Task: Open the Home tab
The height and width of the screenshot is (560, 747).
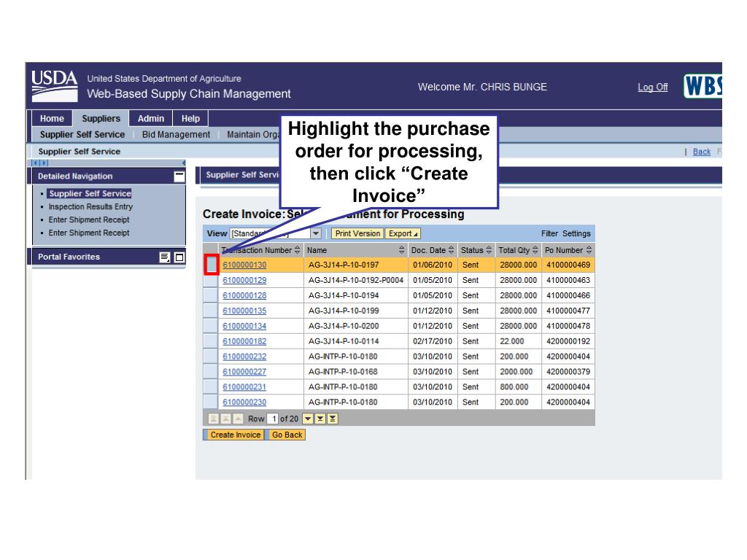Action: [x=52, y=119]
